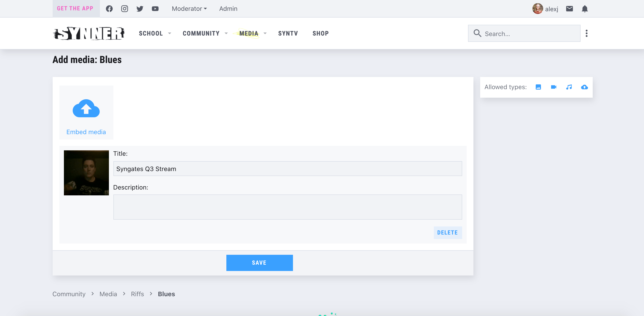Open the Instagram social icon
Image resolution: width=644 pixels, height=316 pixels.
point(124,9)
